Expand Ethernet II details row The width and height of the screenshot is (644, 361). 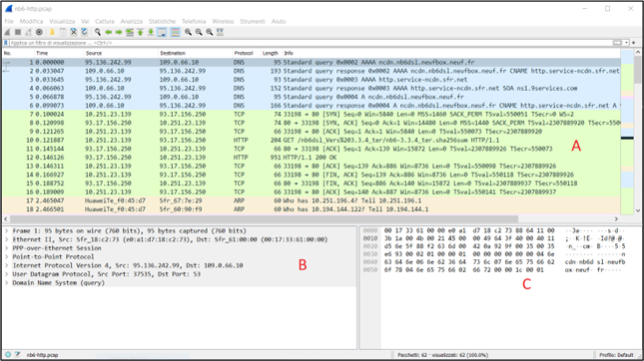click(7, 239)
